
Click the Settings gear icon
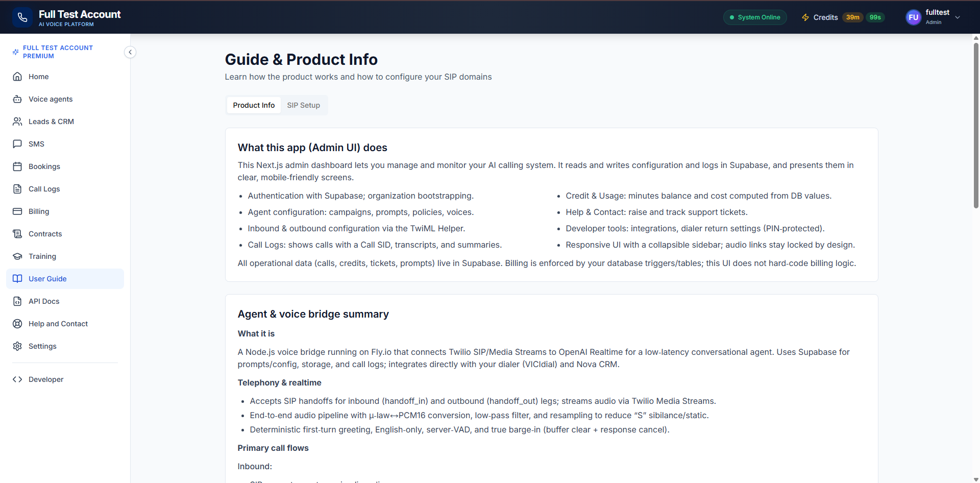[x=17, y=346]
